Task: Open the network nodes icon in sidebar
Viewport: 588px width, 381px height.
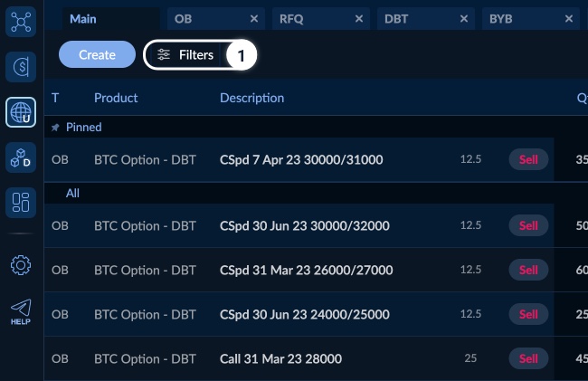Action: [x=21, y=20]
